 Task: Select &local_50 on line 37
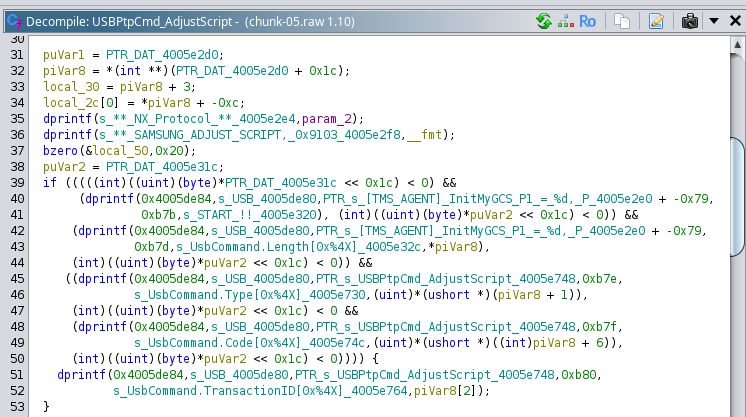(x=117, y=151)
